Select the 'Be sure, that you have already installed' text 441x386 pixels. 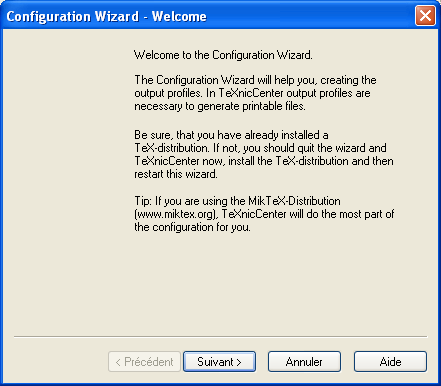coord(231,135)
